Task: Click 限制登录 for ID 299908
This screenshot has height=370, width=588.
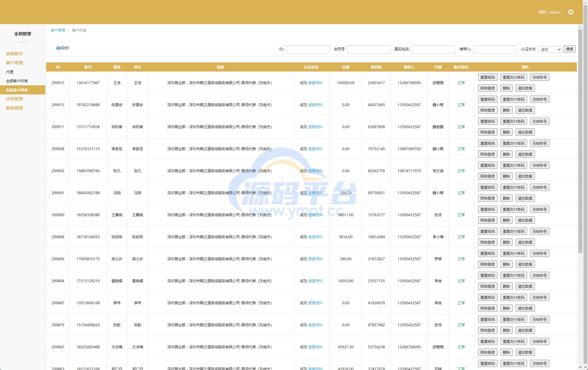Action: tap(487, 154)
